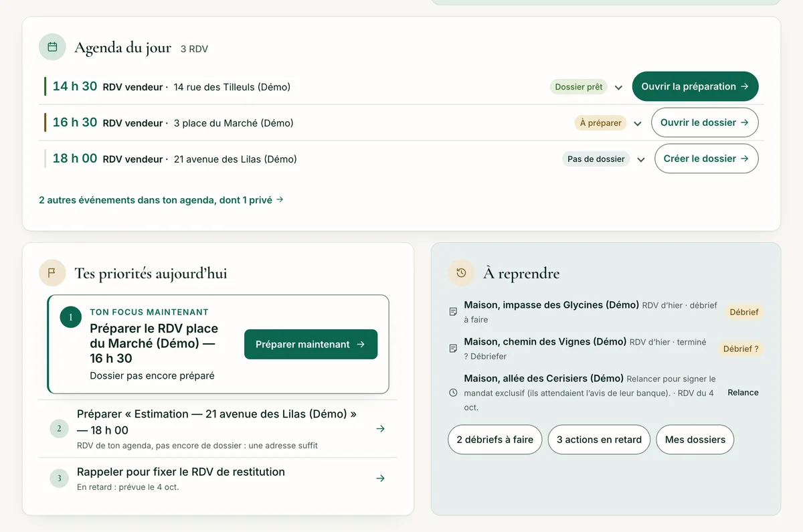Click the number 3 priority badge

60,478
